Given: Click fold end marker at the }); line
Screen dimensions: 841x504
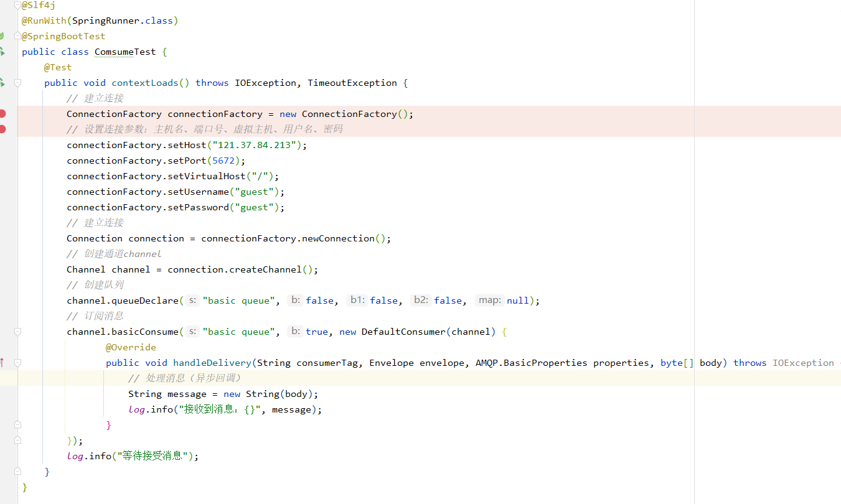Looking at the screenshot, I should (x=17, y=441).
